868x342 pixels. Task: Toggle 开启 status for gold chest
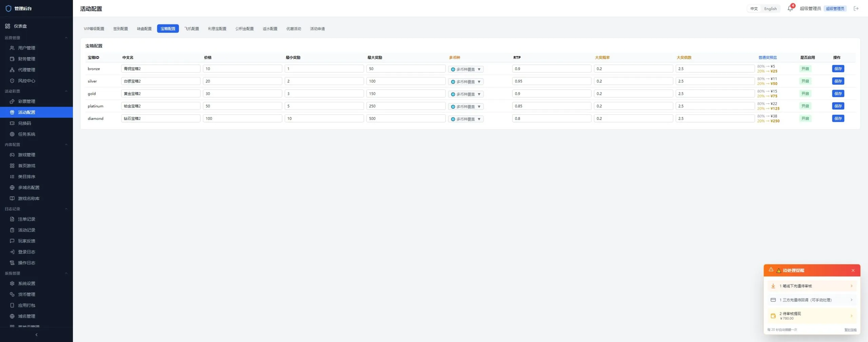(x=805, y=94)
